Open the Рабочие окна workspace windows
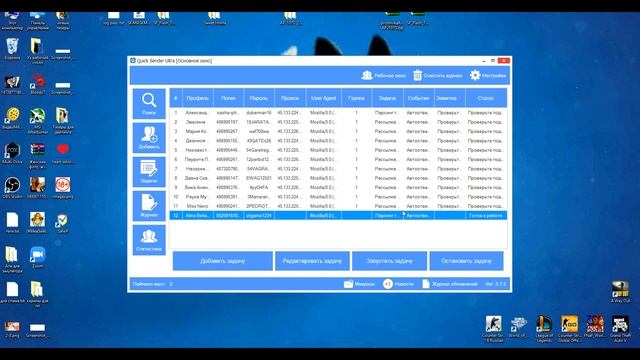Image resolution: width=640 pixels, height=360 pixels. click(x=383, y=76)
